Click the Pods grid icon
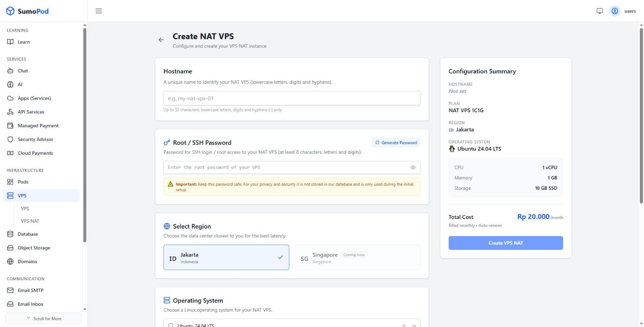The image size is (644, 327). pos(10,182)
